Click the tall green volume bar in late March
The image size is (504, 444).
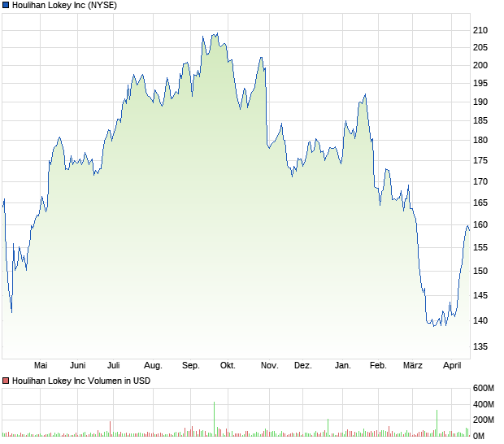437,423
